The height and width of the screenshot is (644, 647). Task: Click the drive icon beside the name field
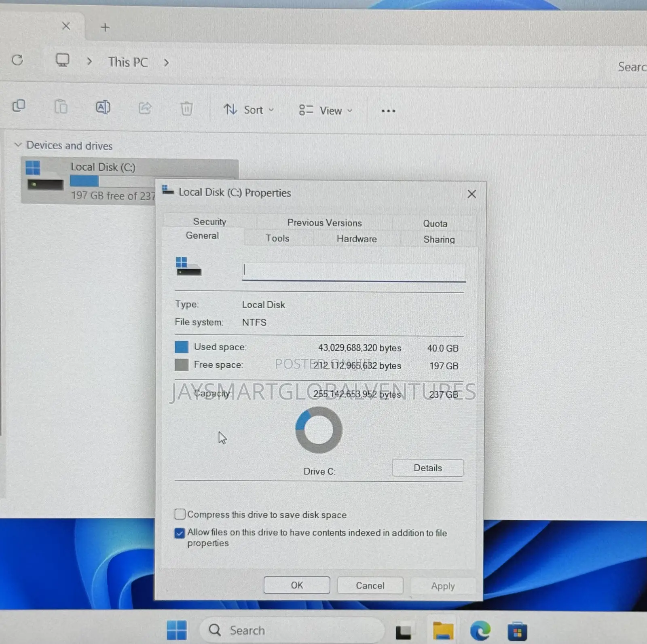(x=188, y=266)
